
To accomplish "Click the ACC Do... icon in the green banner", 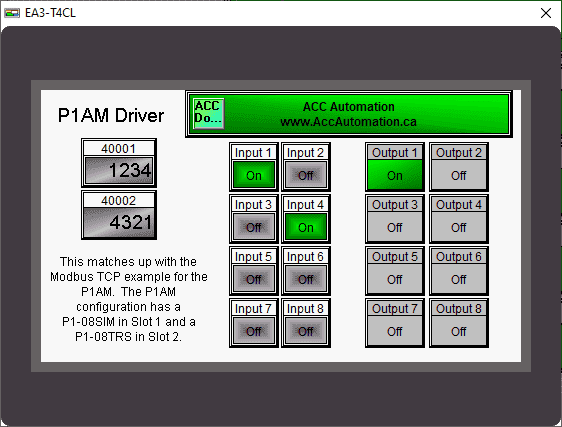I will 209,113.
